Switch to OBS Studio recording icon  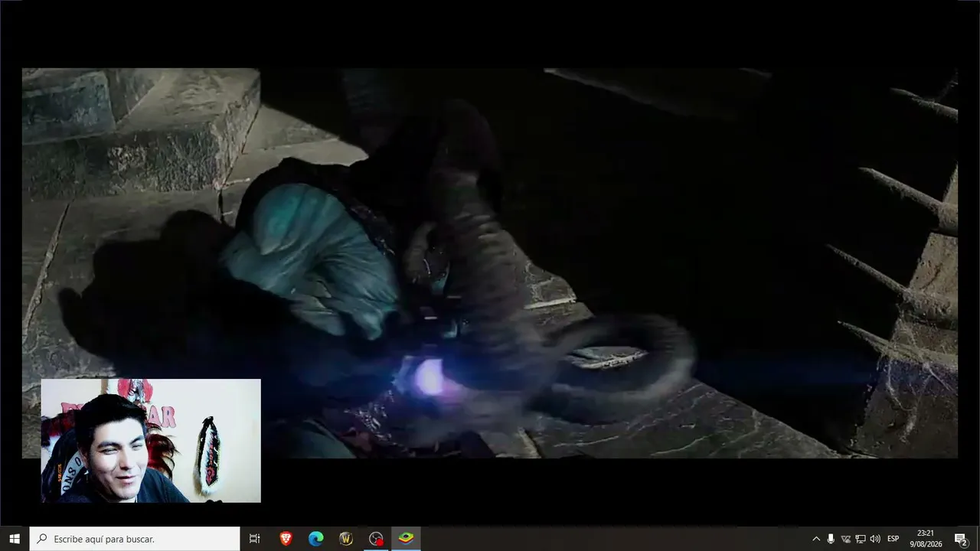(x=376, y=539)
